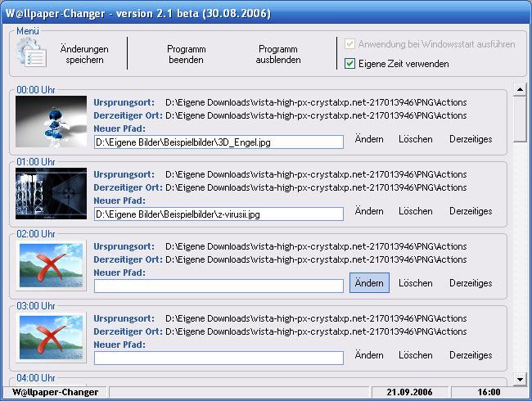Click Löschen in the 03:00 Uhr row

tap(416, 355)
